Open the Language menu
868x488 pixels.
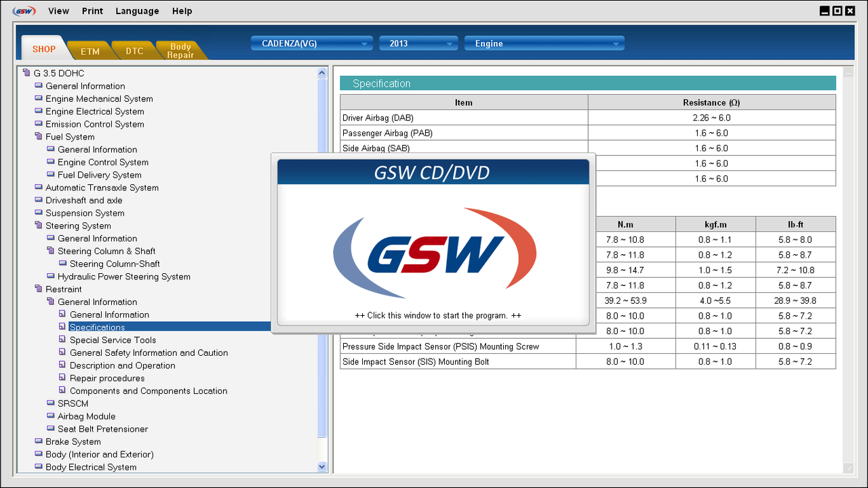click(138, 11)
